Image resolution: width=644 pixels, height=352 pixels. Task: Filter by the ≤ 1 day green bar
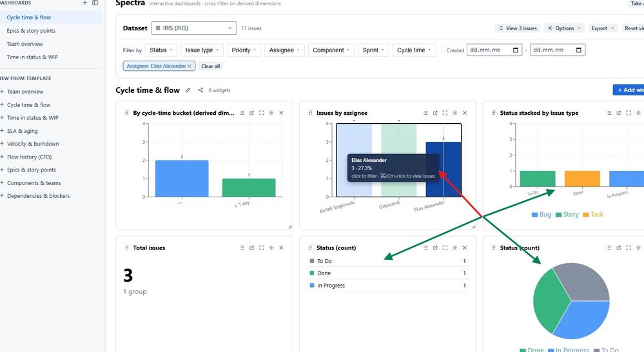(249, 188)
